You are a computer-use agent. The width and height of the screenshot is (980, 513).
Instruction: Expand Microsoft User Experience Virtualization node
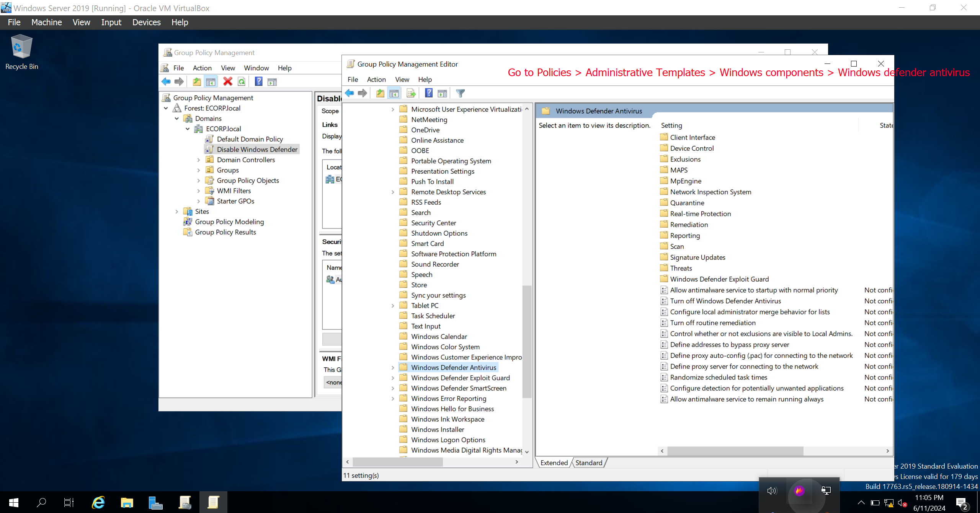(x=393, y=109)
